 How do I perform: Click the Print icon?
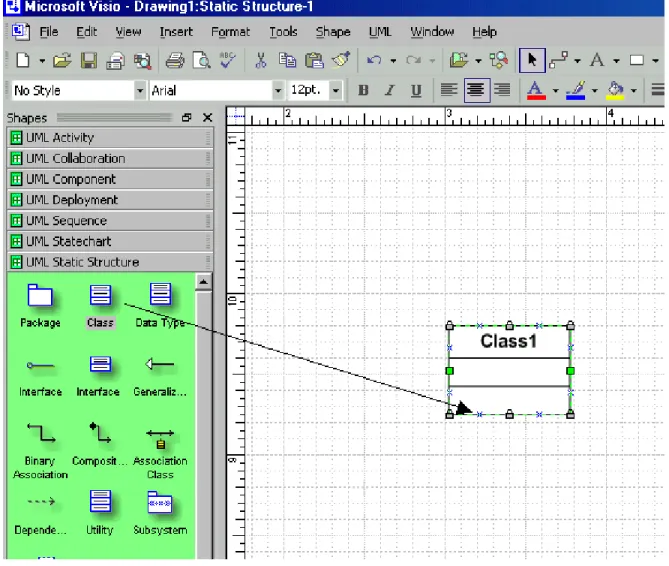point(175,61)
